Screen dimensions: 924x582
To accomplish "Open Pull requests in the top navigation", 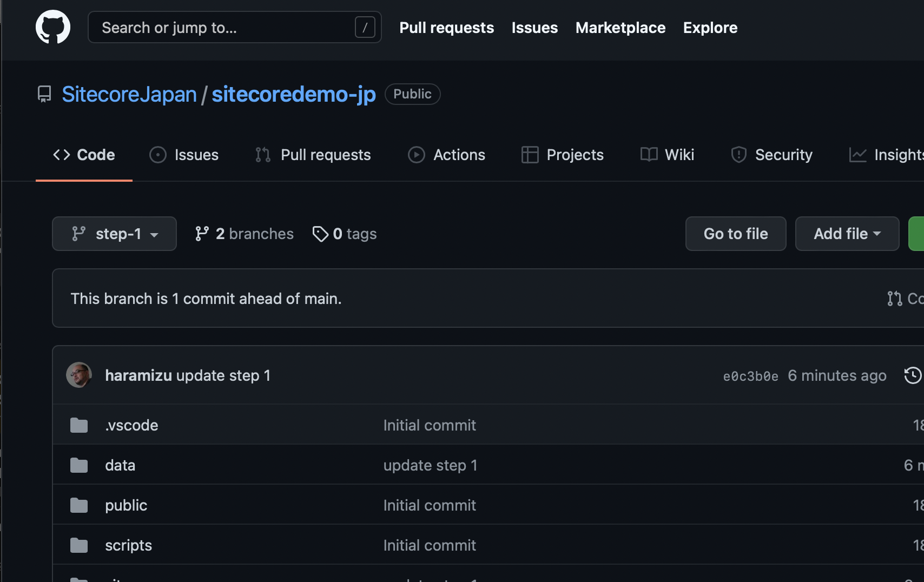I will (x=446, y=28).
